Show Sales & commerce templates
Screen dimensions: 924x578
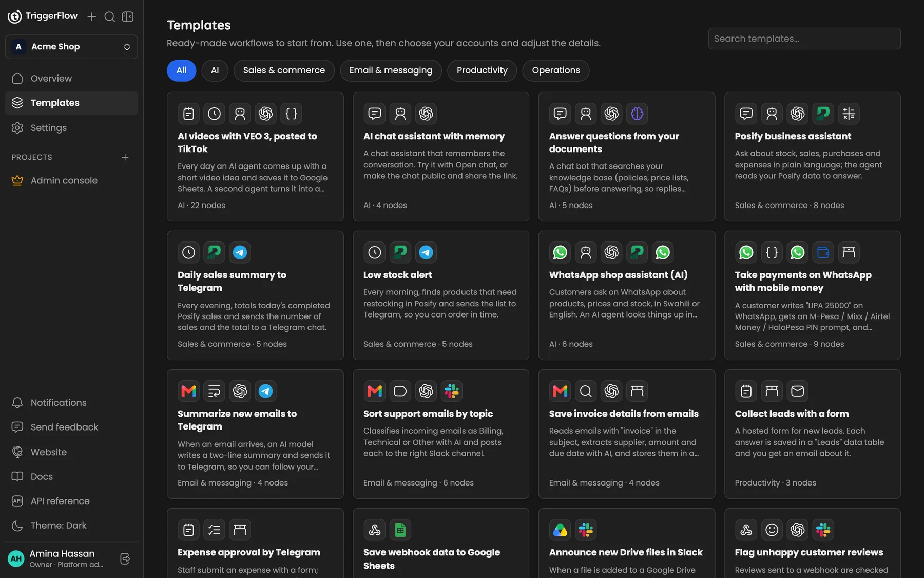pyautogui.click(x=284, y=70)
